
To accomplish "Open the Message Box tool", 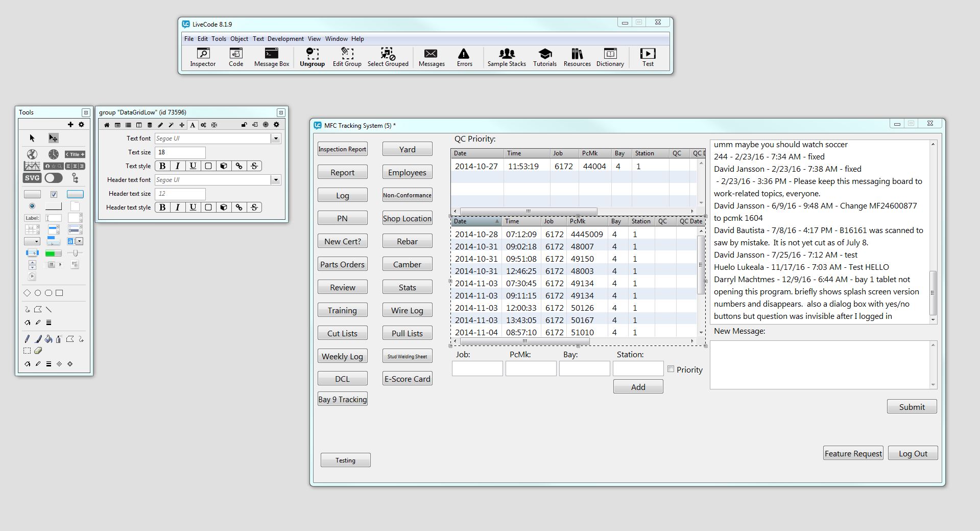I will 271,57.
